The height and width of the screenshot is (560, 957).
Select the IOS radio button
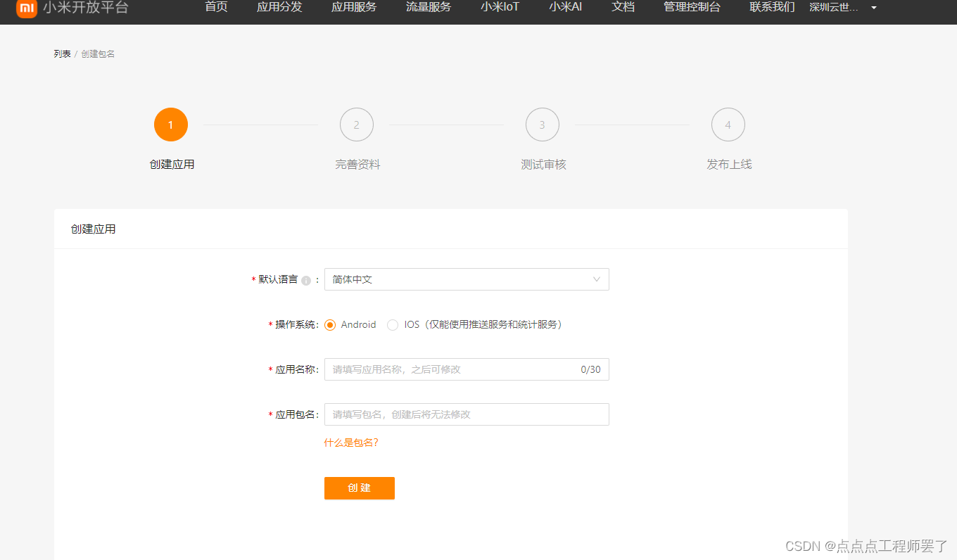click(x=393, y=325)
